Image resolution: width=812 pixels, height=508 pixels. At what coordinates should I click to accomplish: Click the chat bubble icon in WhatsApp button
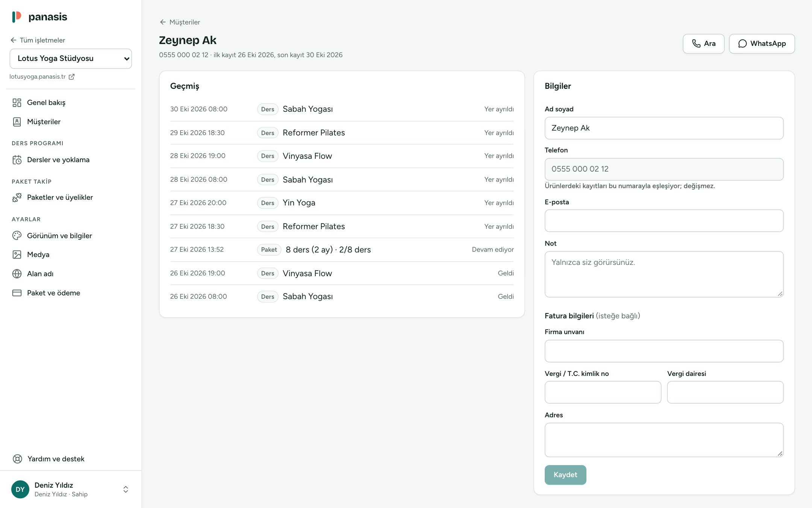[x=742, y=44]
